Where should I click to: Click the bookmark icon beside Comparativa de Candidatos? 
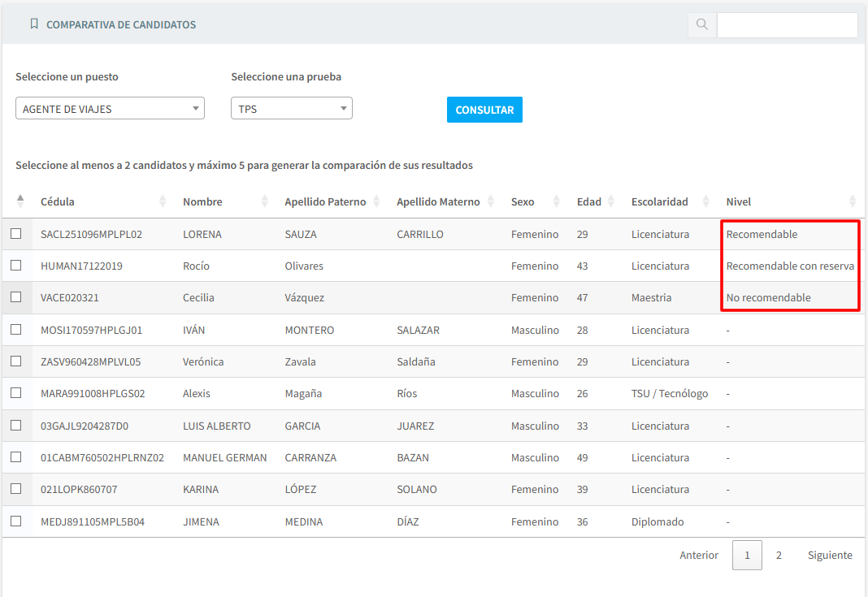pyautogui.click(x=34, y=24)
